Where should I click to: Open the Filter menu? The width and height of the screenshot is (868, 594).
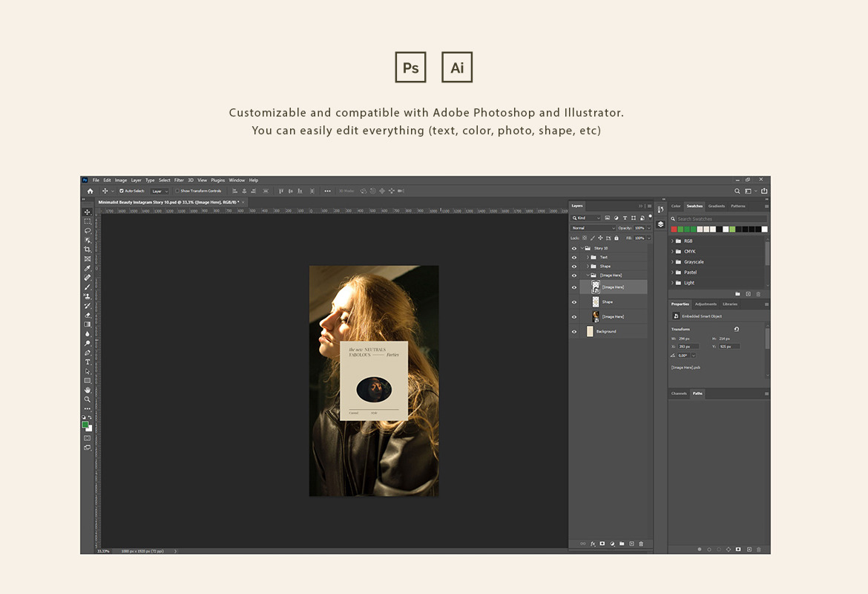(178, 180)
